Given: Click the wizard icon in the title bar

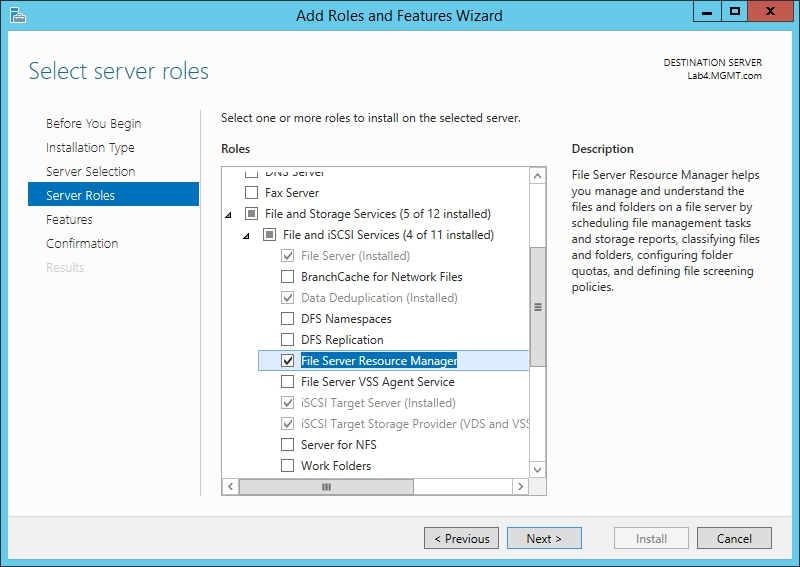Looking at the screenshot, I should tap(18, 15).
